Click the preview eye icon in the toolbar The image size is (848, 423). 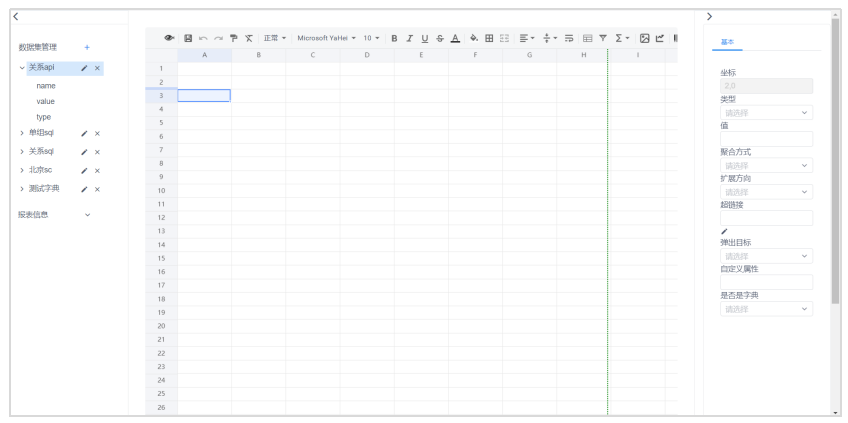point(169,38)
